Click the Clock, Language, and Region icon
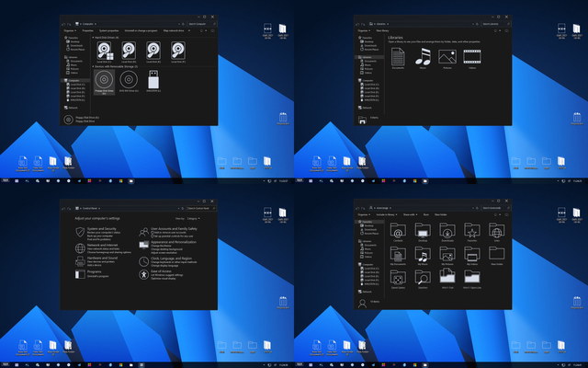The width and height of the screenshot is (588, 368). point(143,260)
